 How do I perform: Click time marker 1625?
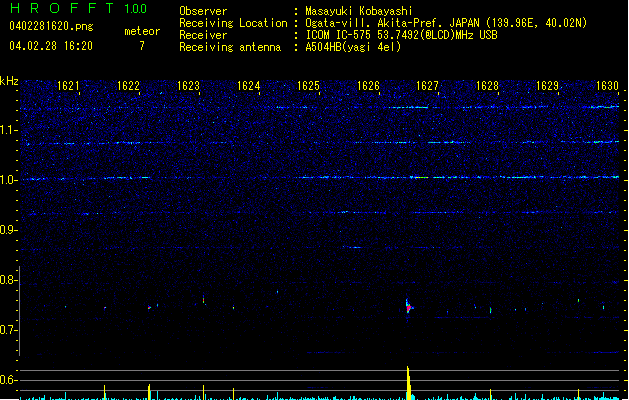[x=308, y=86]
